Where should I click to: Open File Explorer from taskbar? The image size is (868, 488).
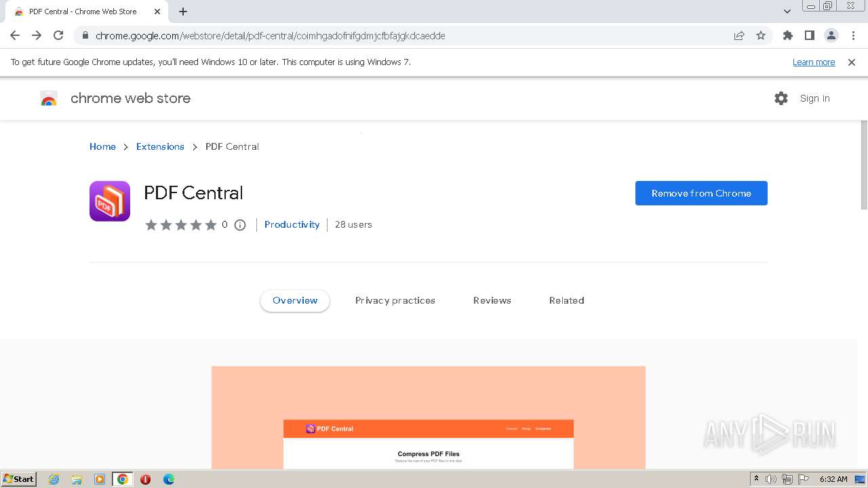[x=77, y=479]
